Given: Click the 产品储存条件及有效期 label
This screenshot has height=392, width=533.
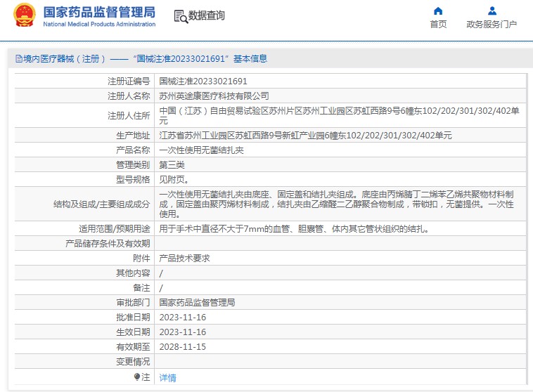Looking at the screenshot, I should [x=108, y=244].
